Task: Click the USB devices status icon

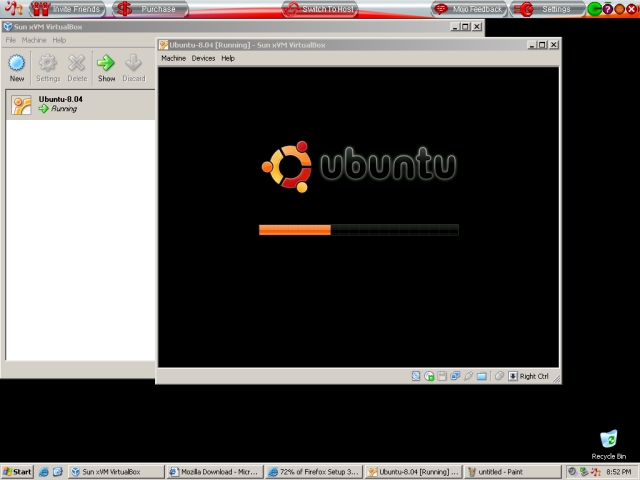Action: pos(468,376)
